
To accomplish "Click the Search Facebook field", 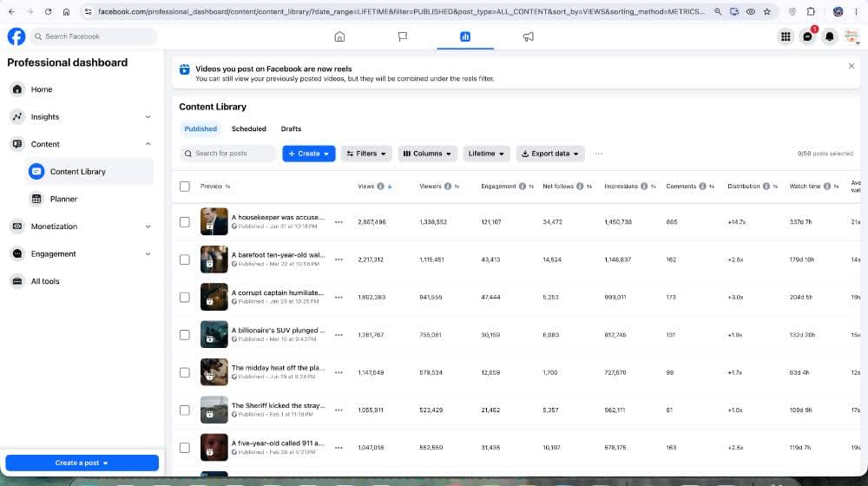I will (x=93, y=36).
